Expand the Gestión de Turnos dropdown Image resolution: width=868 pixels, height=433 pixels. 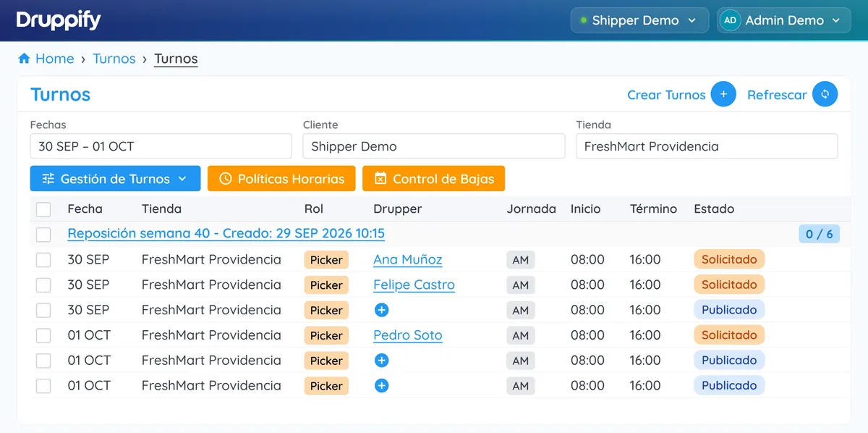pyautogui.click(x=115, y=179)
